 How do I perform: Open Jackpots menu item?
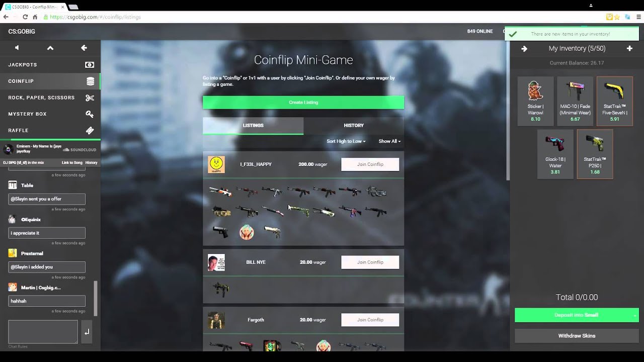pyautogui.click(x=50, y=65)
